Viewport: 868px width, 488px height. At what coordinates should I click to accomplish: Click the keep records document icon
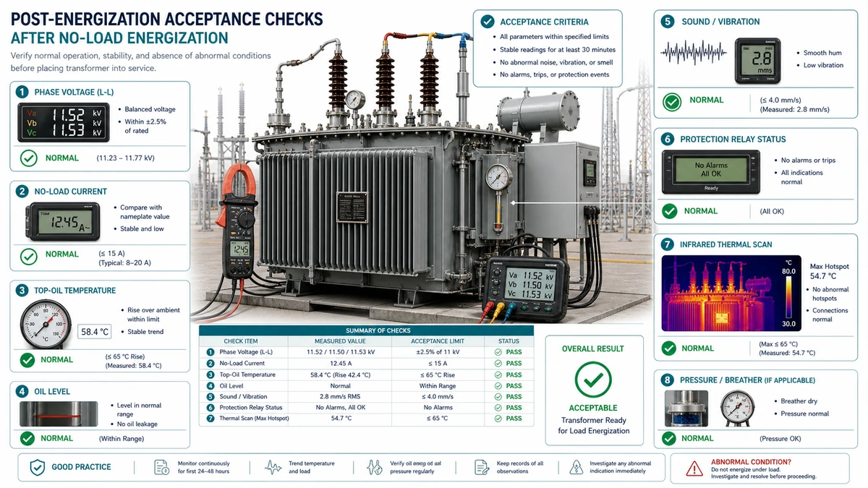(482, 467)
